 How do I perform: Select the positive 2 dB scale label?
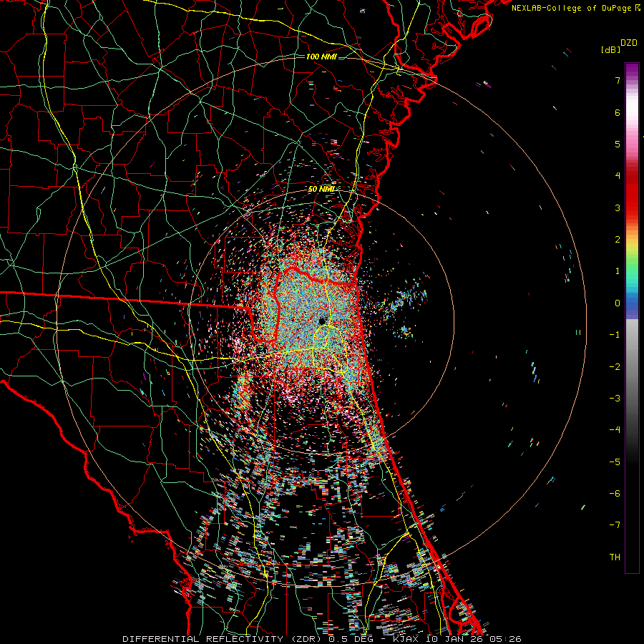[x=618, y=240]
